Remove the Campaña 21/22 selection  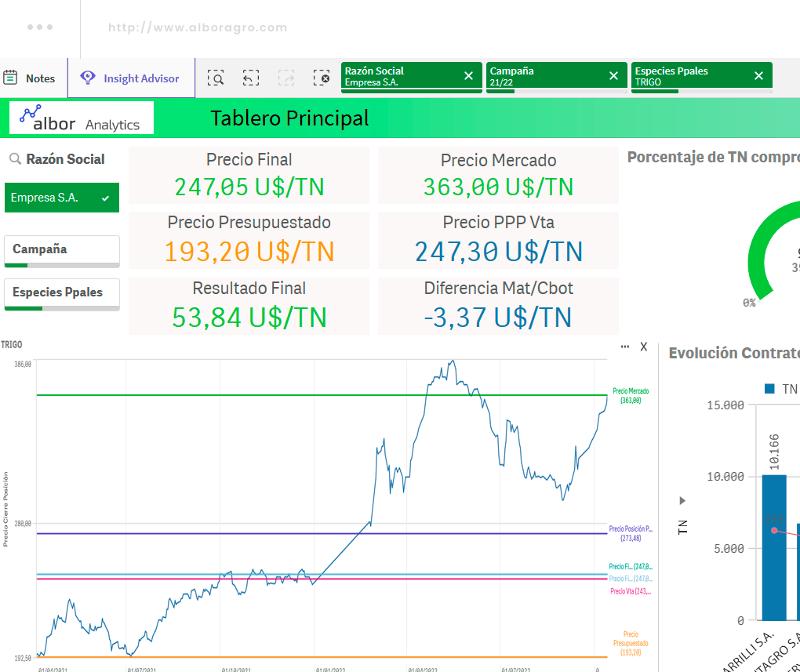614,76
